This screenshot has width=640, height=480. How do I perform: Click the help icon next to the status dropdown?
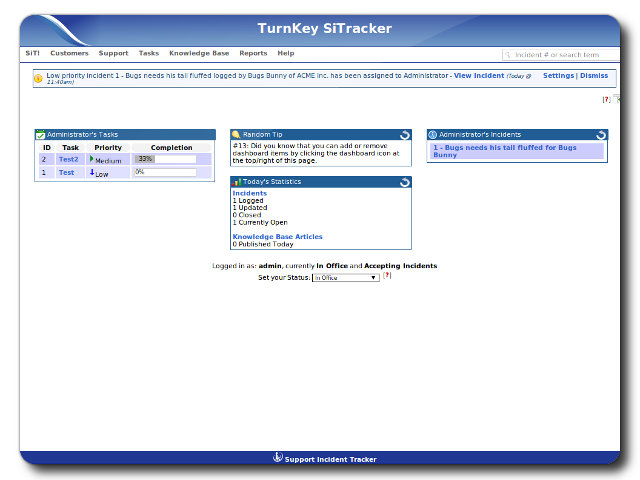(387, 276)
